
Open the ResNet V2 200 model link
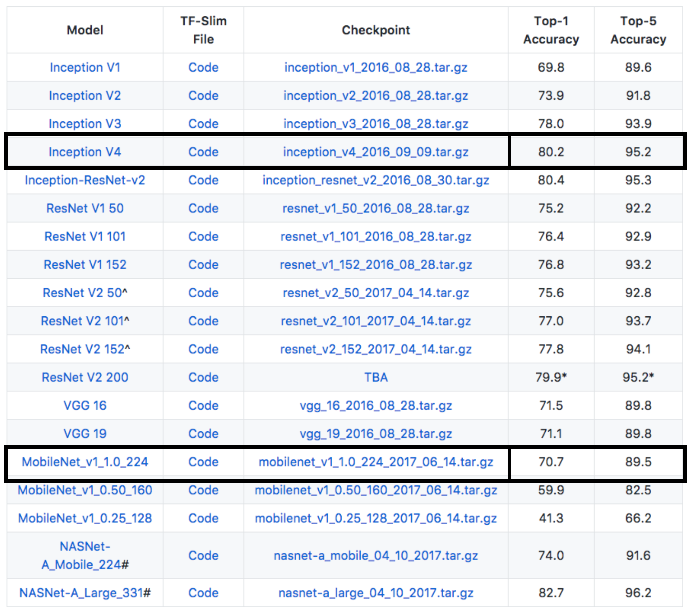tap(85, 377)
